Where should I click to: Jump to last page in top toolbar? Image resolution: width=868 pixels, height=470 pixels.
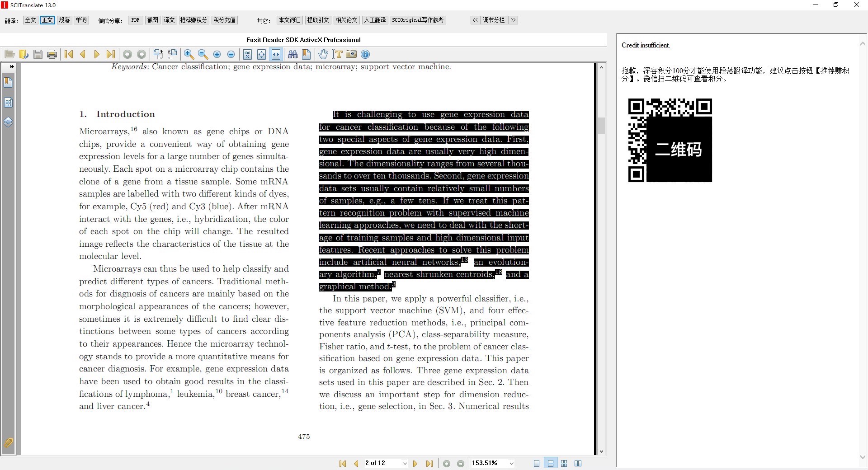tap(110, 54)
